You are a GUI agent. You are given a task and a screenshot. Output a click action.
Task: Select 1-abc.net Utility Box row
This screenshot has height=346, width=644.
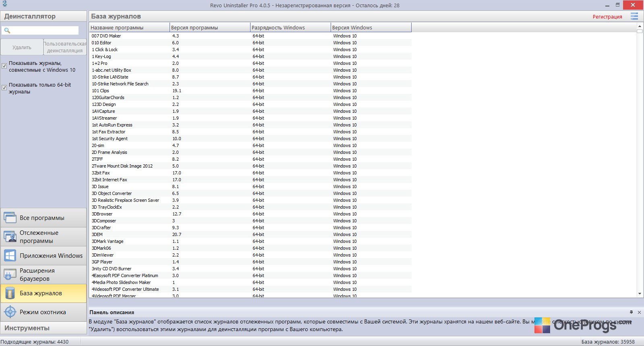coord(250,70)
